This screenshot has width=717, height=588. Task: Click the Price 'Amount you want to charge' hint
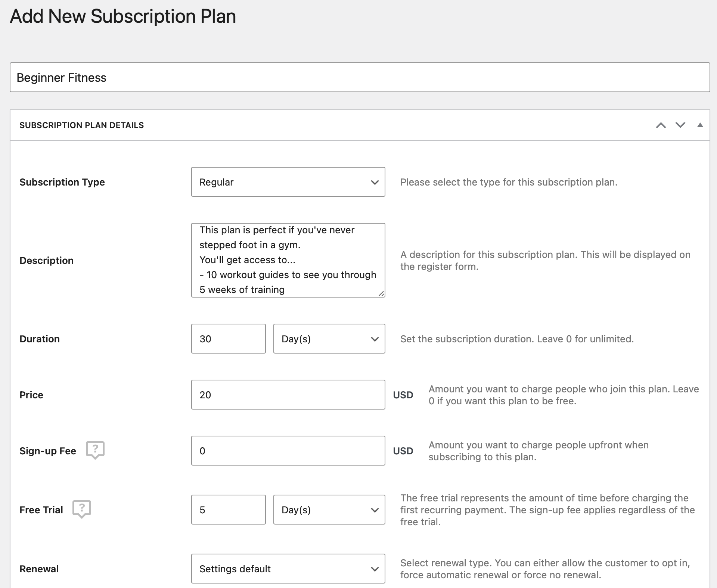pyautogui.click(x=564, y=395)
